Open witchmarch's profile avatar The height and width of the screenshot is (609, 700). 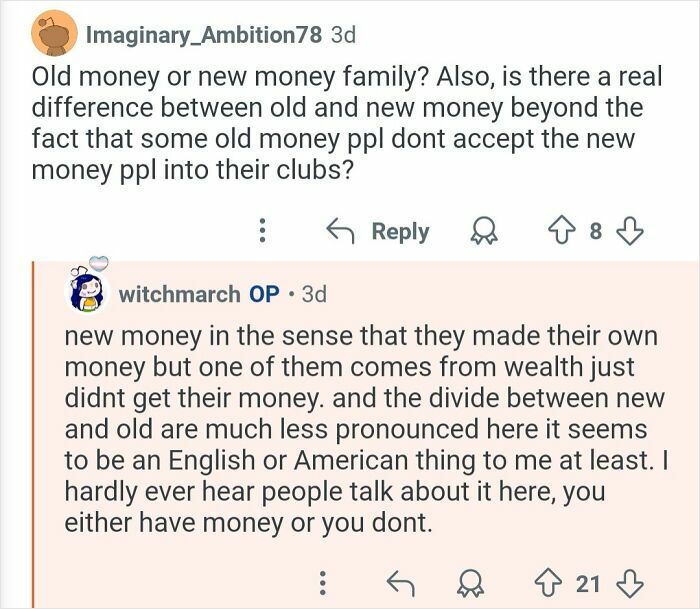point(86,291)
